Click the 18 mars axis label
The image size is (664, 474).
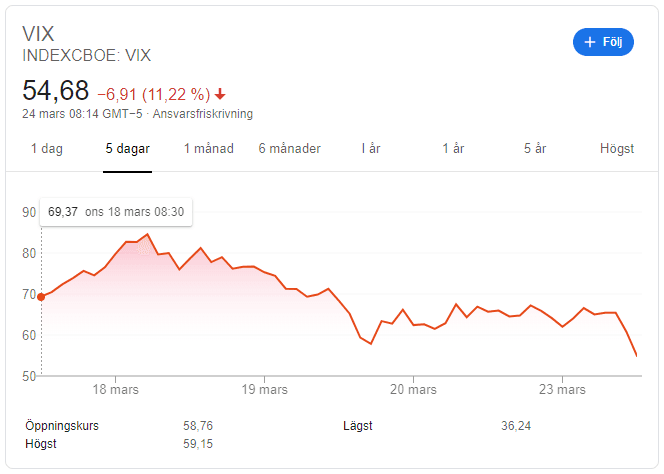[x=116, y=389]
